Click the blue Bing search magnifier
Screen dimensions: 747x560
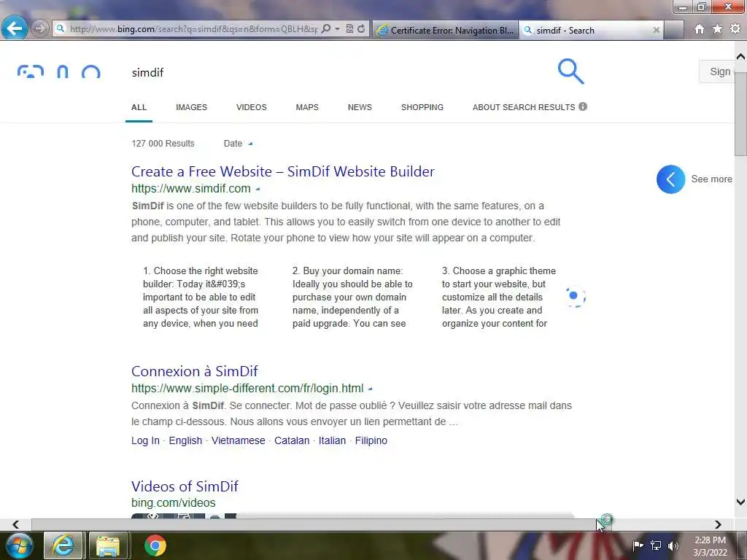[570, 71]
